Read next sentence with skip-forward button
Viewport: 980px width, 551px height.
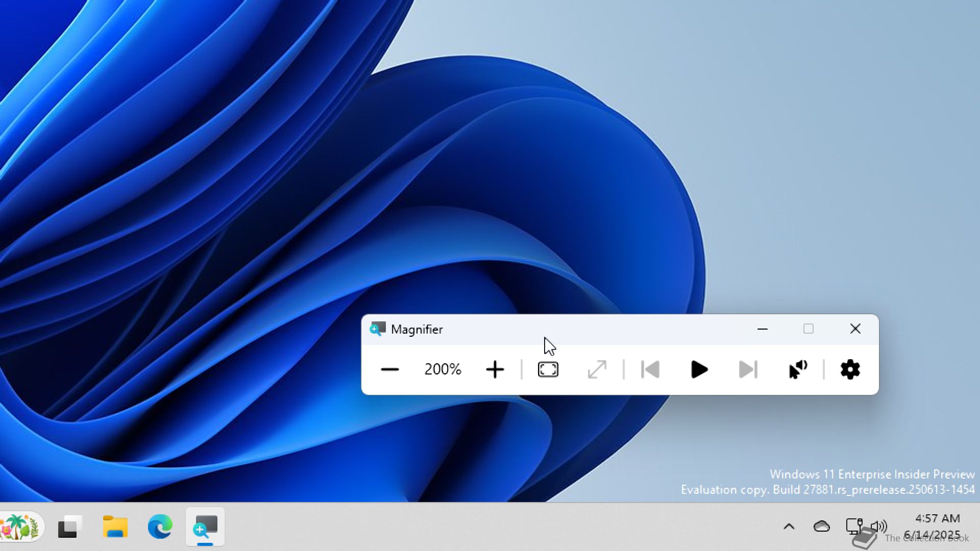point(748,369)
